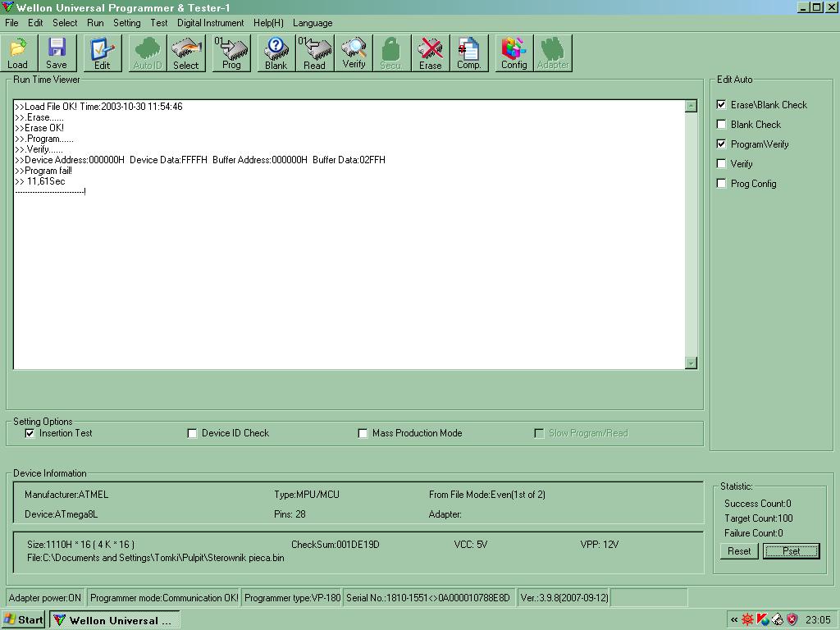Click the Adapter toolbar icon
Image resolution: width=840 pixels, height=630 pixels.
pyautogui.click(x=553, y=52)
